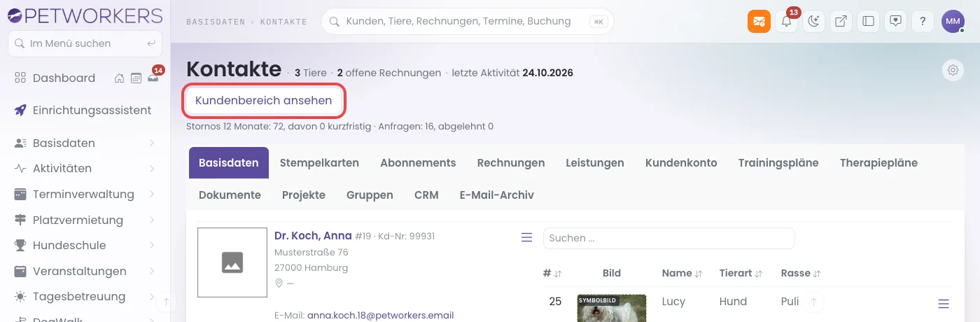Viewport: 980px width, 322px height.
Task: Switch to the Stempelkarten tab
Action: pos(319,163)
